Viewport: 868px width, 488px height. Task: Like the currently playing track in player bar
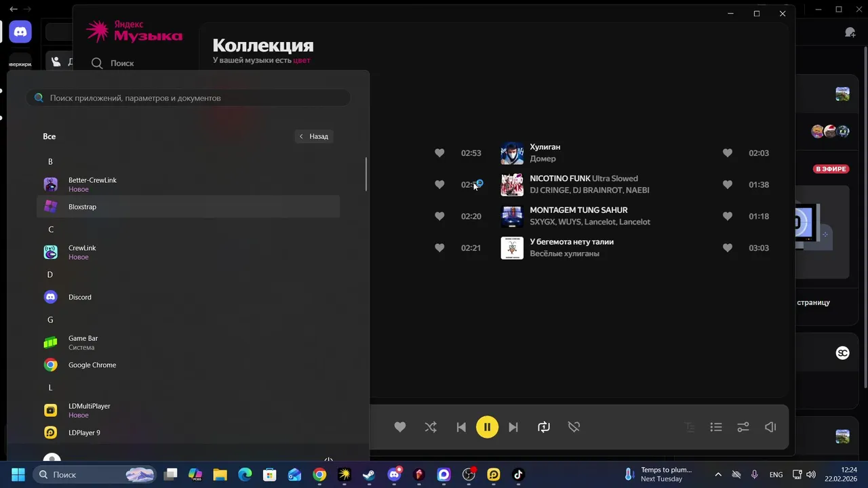point(400,427)
